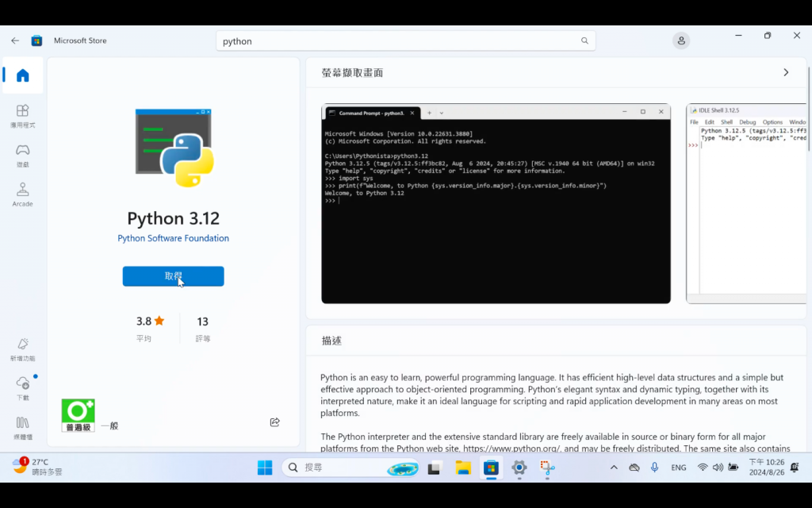Open Task View on the taskbar
Viewport: 812px width, 508px height.
tap(435, 468)
